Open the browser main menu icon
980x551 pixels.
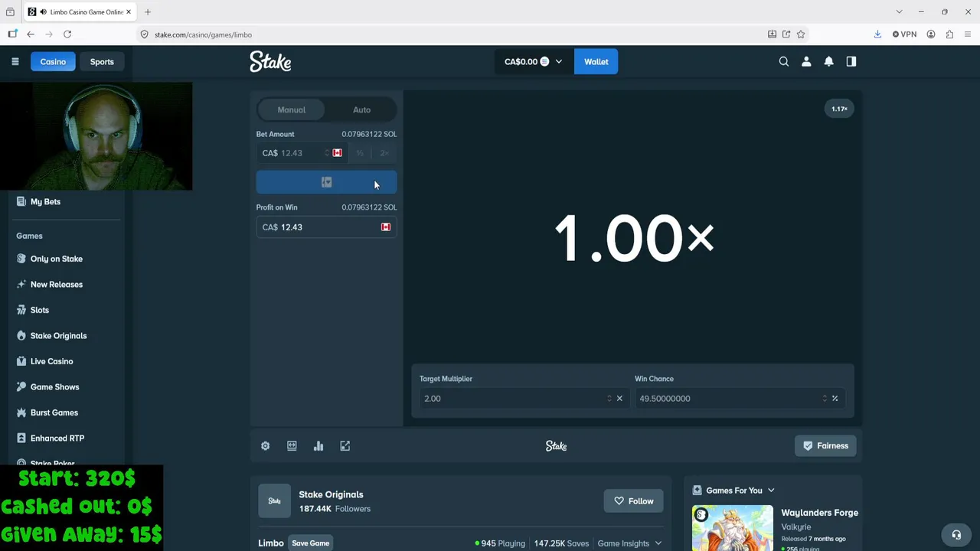(968, 34)
